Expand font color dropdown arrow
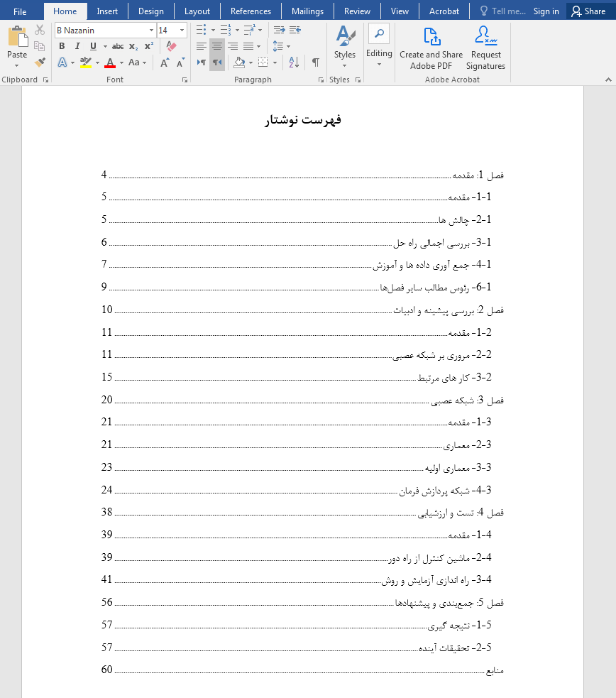616x698 pixels. (121, 62)
